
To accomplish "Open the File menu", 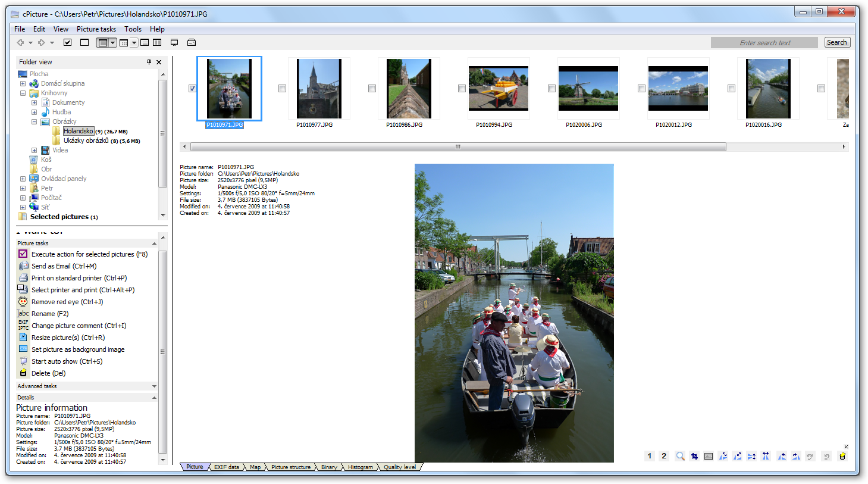I will [x=20, y=29].
